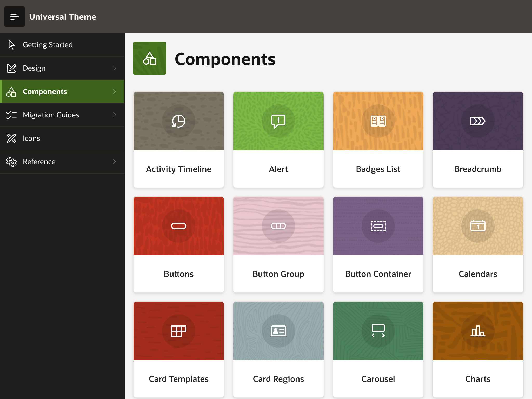Open the Card Regions link
The image size is (532, 399).
click(x=278, y=379)
